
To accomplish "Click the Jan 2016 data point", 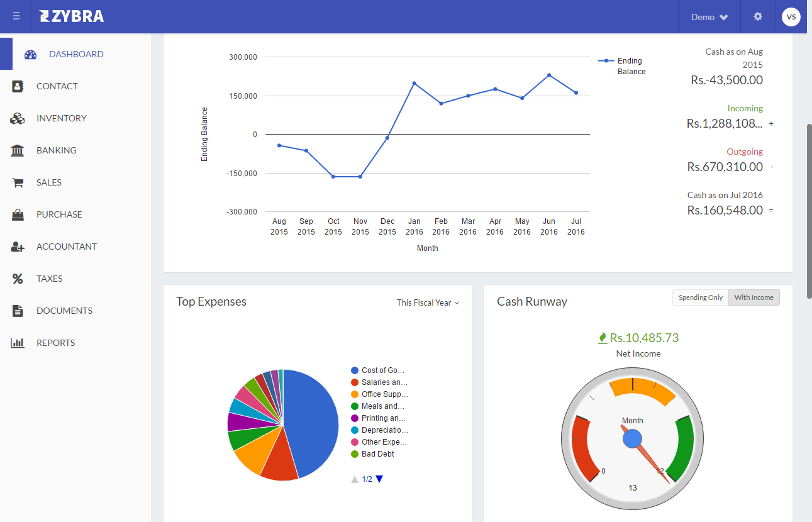I will (x=414, y=83).
